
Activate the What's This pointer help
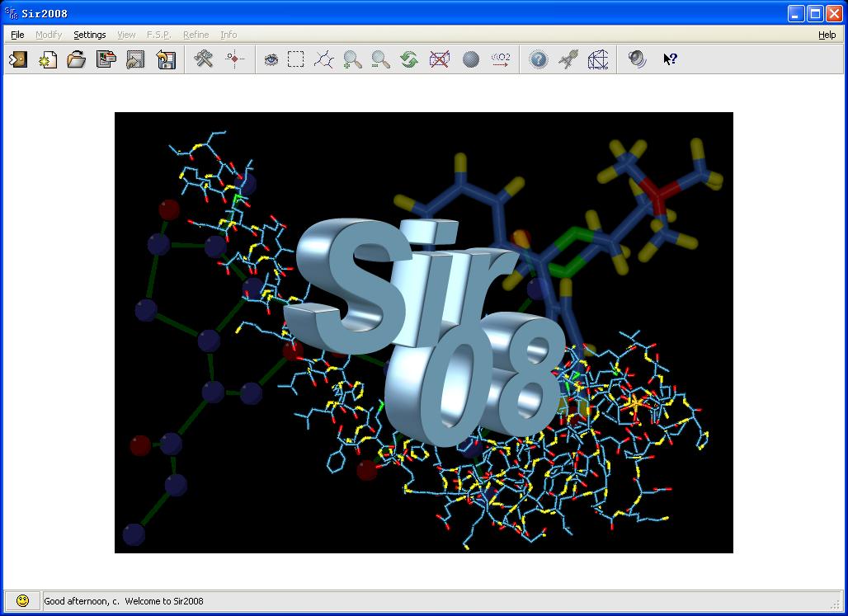click(670, 59)
